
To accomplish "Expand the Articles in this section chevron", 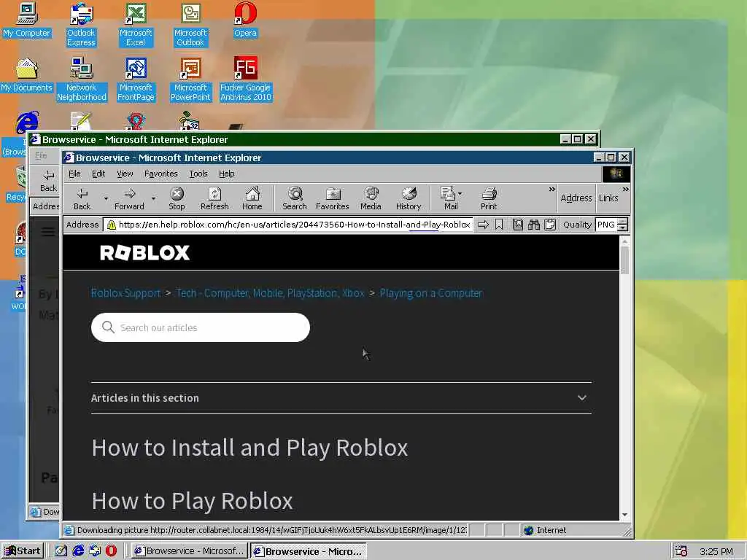I will coord(581,397).
